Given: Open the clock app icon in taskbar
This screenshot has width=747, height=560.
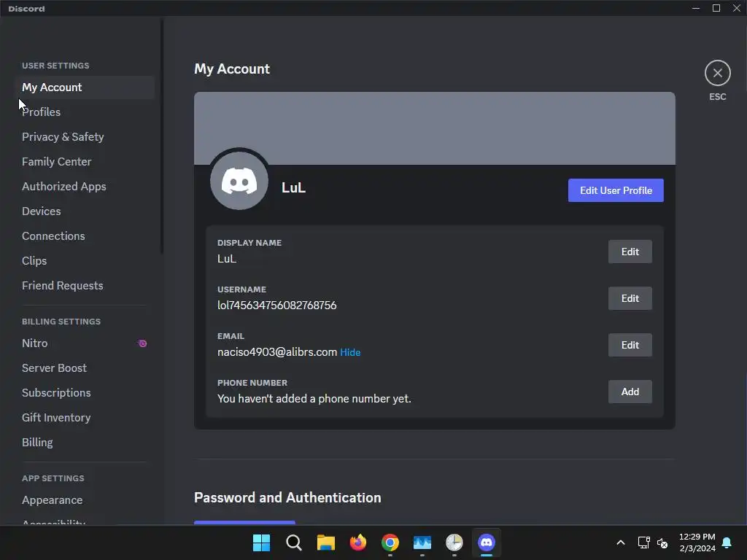Looking at the screenshot, I should (454, 542).
